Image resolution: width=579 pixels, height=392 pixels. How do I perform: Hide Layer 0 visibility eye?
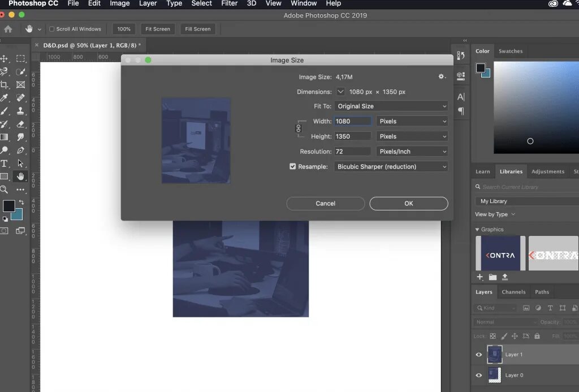coord(479,375)
